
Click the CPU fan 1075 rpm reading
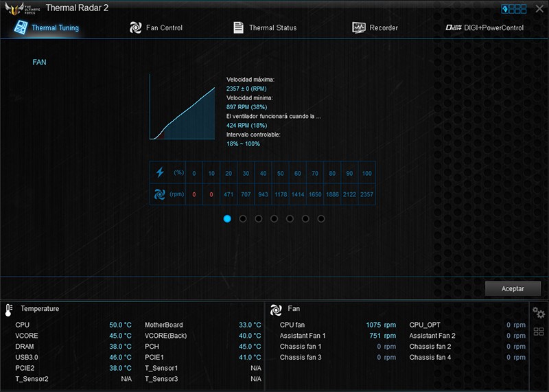381,325
